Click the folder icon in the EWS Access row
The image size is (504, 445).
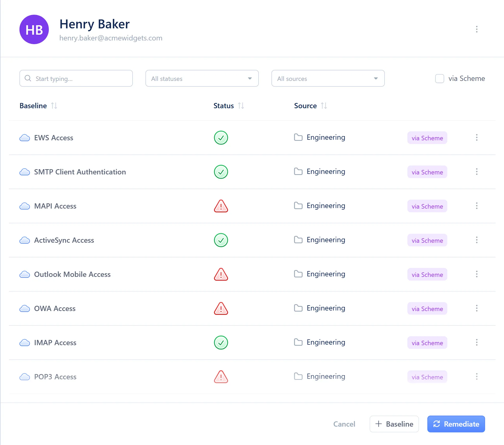coord(298,137)
